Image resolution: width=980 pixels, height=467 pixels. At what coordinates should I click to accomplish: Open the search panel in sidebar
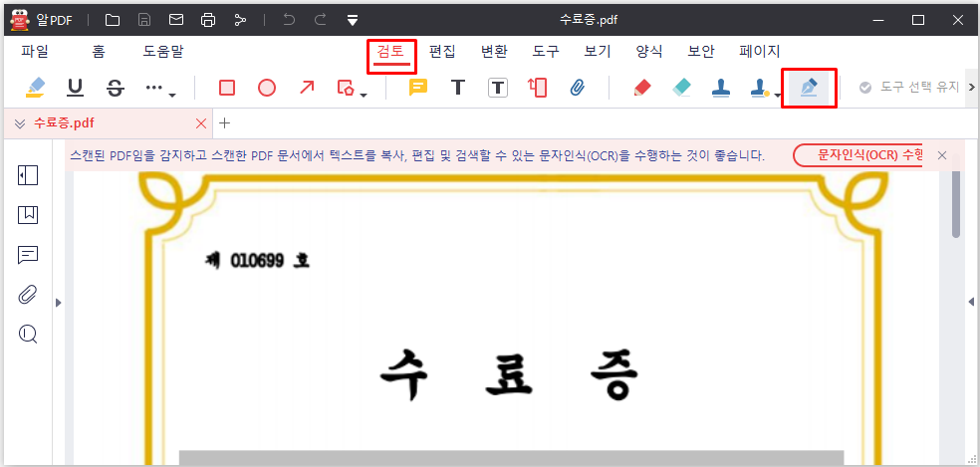[x=28, y=335]
